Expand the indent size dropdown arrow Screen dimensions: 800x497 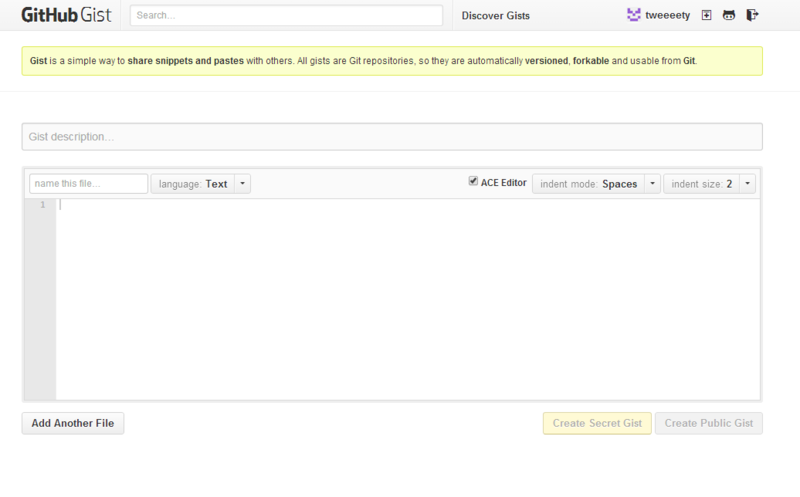pos(747,184)
